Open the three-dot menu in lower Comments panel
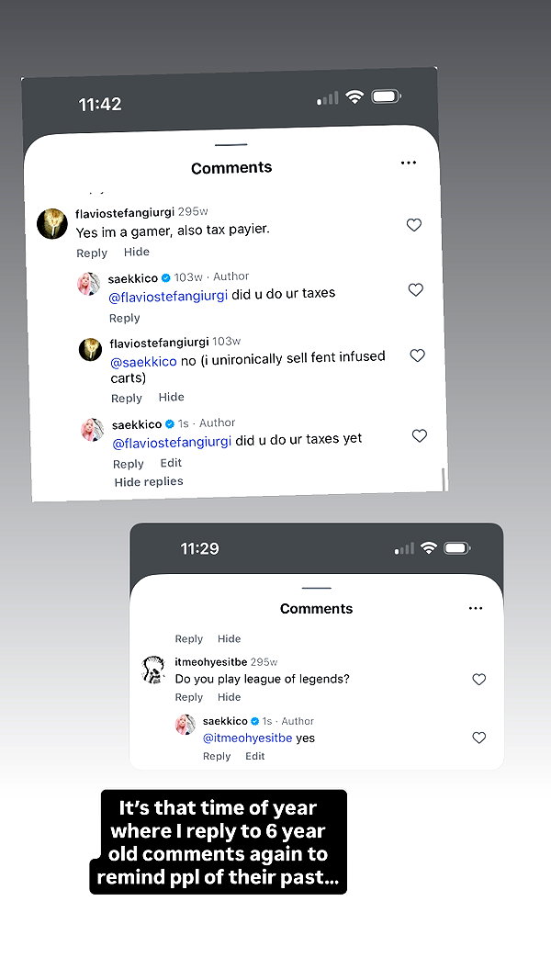The image size is (551, 980). [x=476, y=608]
